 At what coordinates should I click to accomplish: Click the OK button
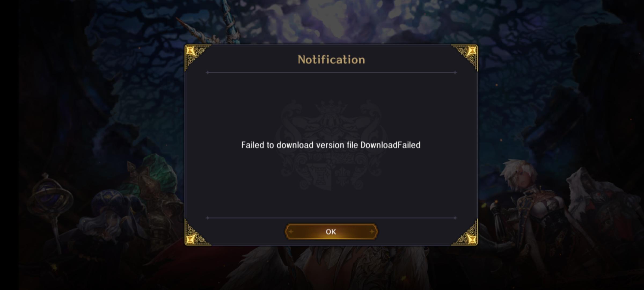[x=331, y=231]
